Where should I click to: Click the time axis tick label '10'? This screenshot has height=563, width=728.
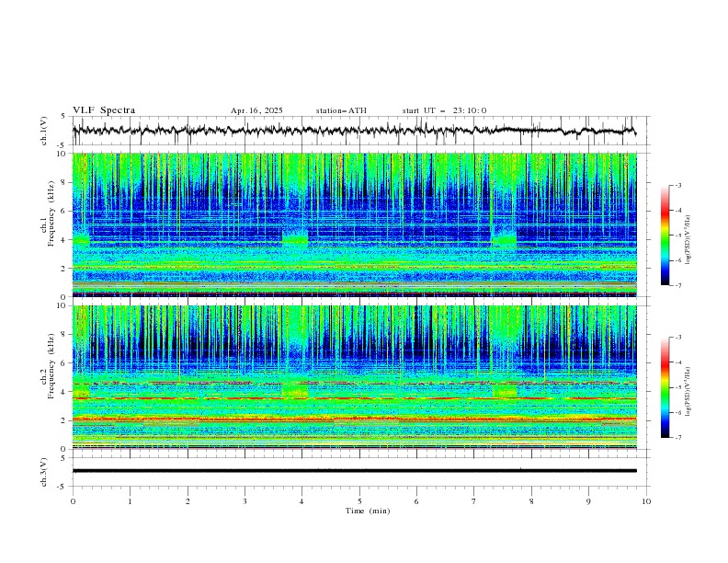tap(646, 501)
